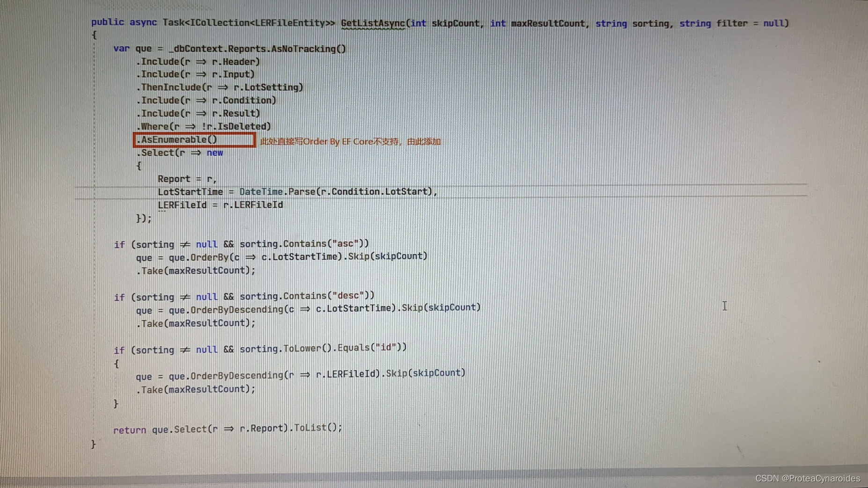Click the 'sorting.ToLower().Equals("id")' condition
Screen dimensions: 868x488
(321, 348)
